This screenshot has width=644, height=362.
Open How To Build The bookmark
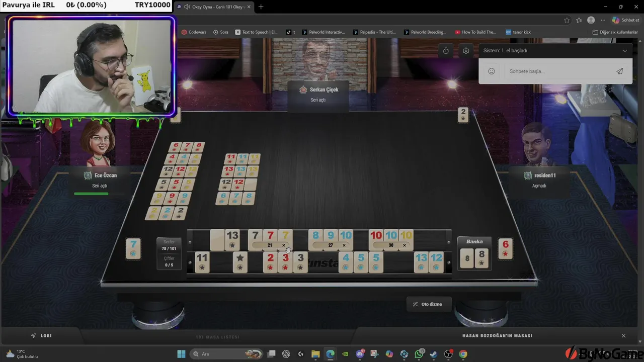pyautogui.click(x=476, y=32)
